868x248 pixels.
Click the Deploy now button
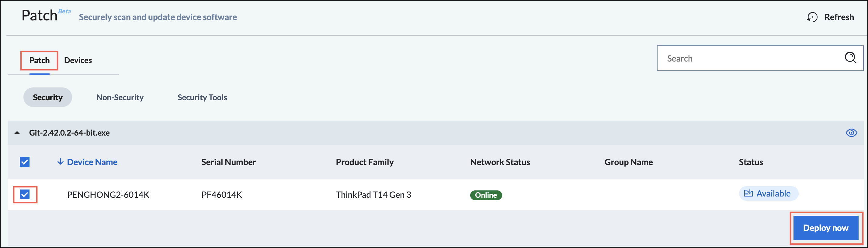825,228
